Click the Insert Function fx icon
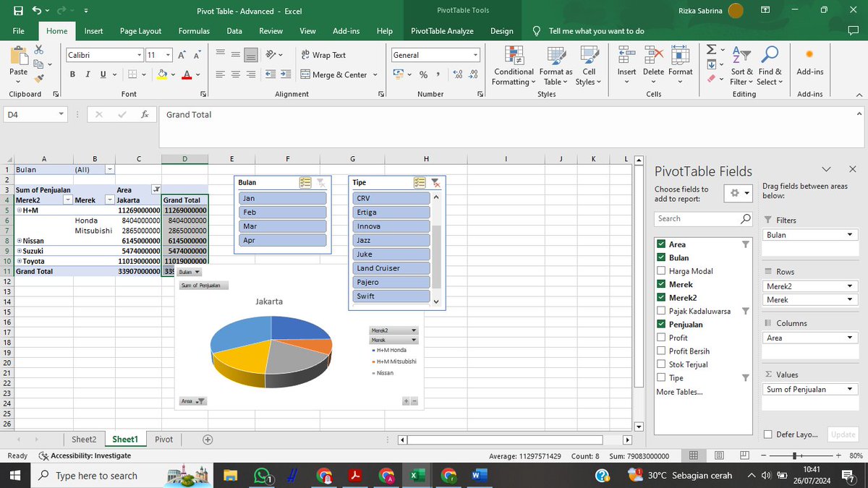Screen dimensions: 868x488 (145, 114)
